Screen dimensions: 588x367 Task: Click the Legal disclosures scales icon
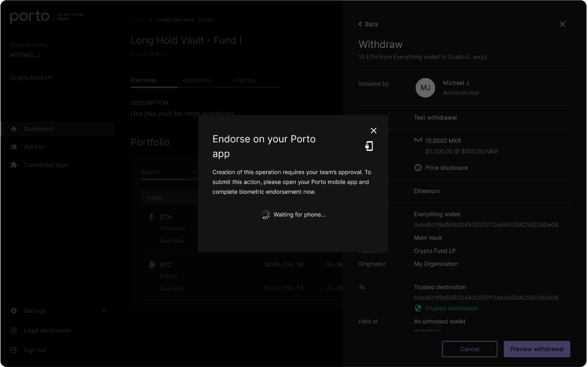(14, 330)
